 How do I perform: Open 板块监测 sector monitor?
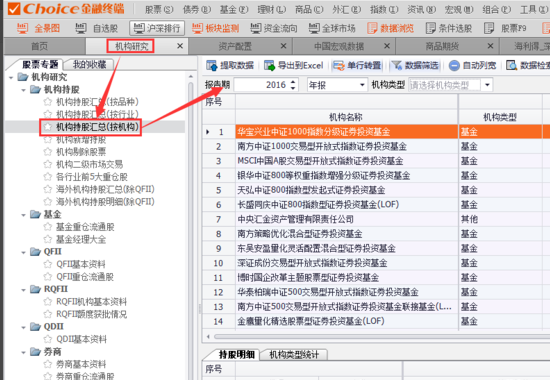[215, 28]
